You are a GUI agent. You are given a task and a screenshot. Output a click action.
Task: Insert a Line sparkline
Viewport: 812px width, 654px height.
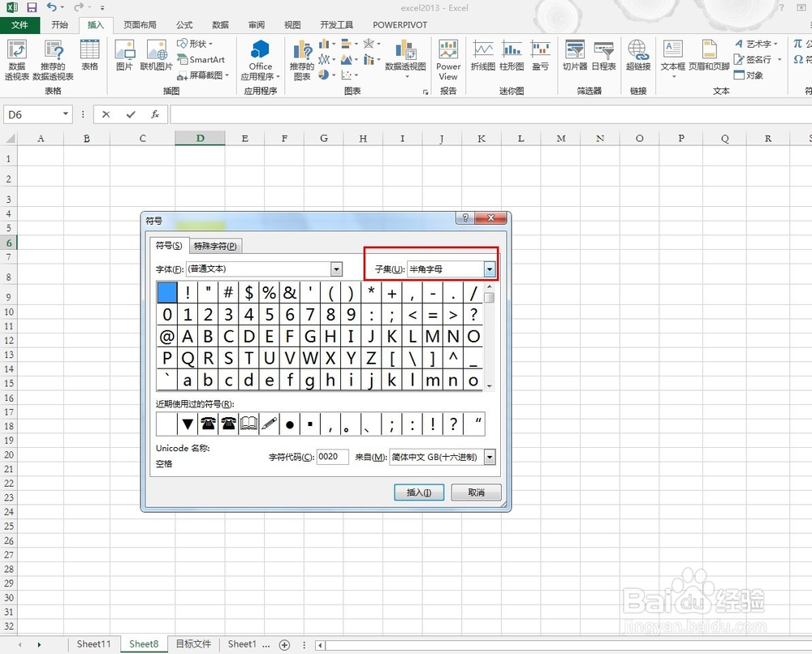point(482,55)
